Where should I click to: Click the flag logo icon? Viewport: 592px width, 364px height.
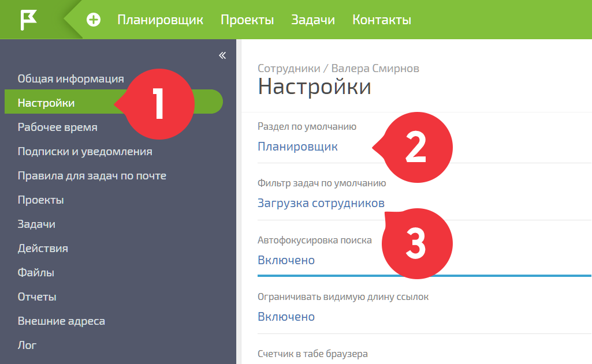pos(28,20)
